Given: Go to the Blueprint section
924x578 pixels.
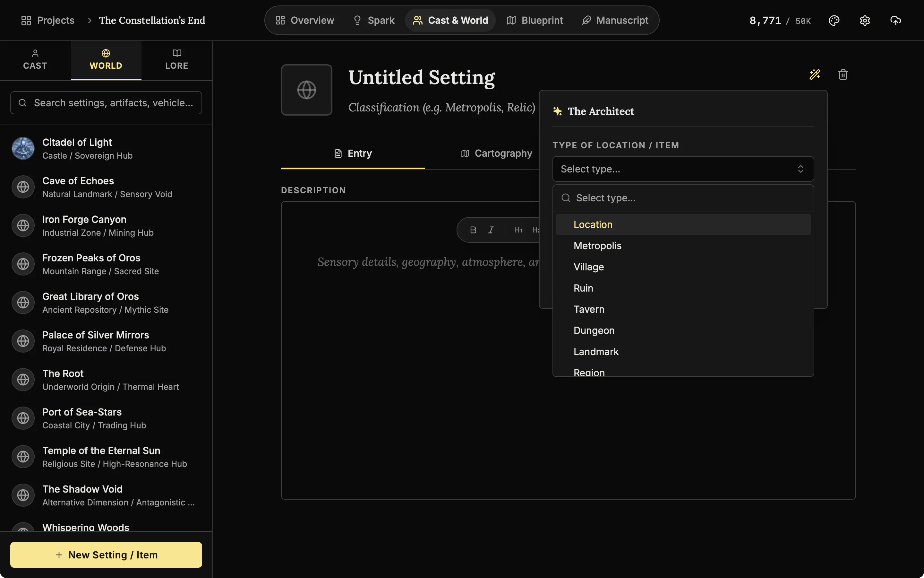Looking at the screenshot, I should (535, 20).
